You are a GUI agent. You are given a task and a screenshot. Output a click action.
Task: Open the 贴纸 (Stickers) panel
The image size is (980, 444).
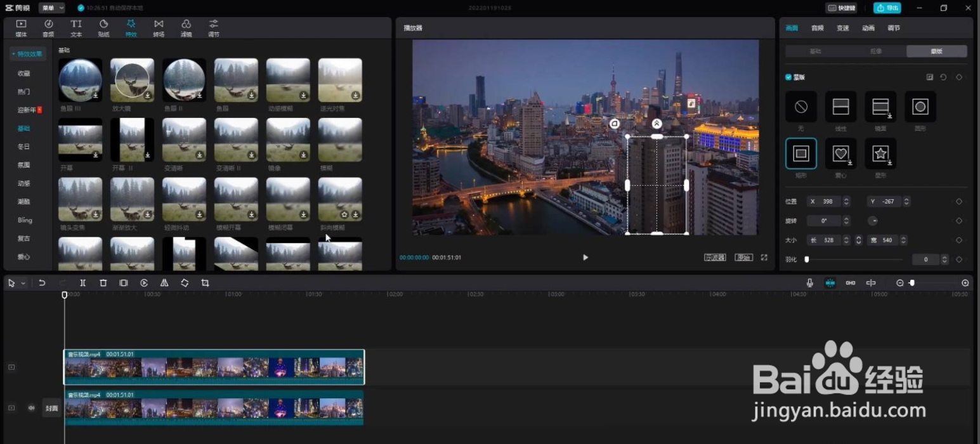(x=103, y=28)
